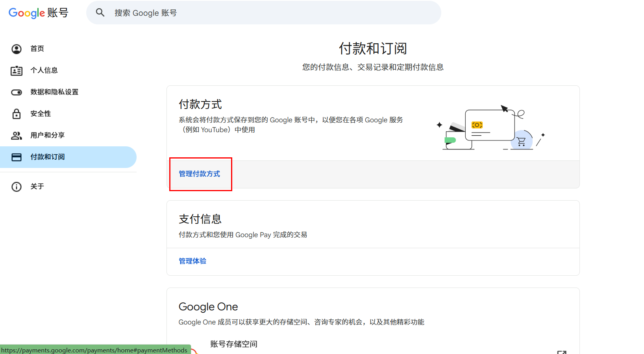Click the 个人信息 ID card icon
The height and width of the screenshot is (354, 644).
(17, 70)
